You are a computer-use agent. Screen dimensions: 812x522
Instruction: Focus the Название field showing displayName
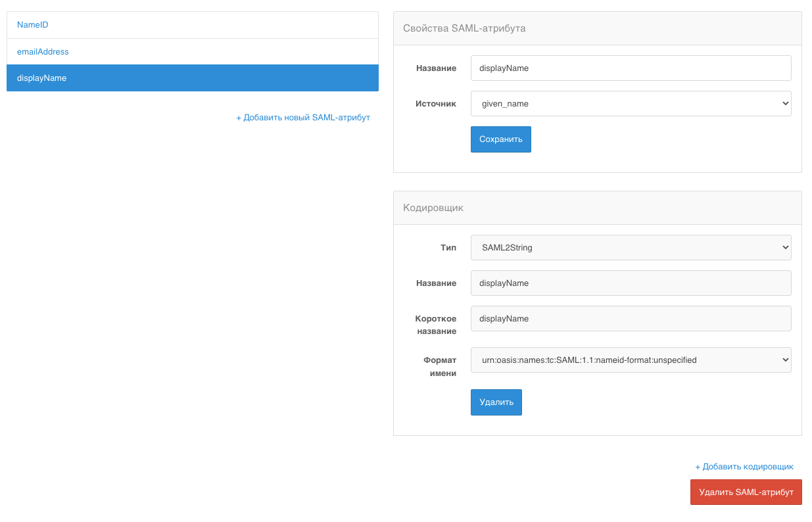631,68
